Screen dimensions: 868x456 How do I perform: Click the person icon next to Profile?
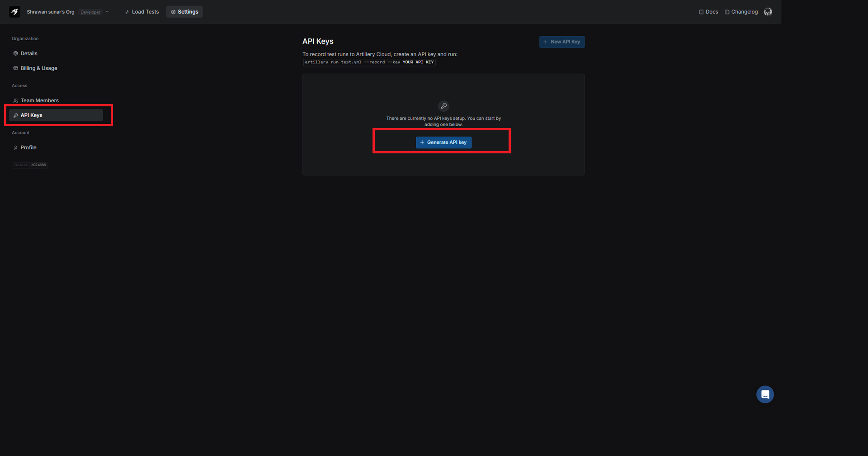tap(15, 147)
